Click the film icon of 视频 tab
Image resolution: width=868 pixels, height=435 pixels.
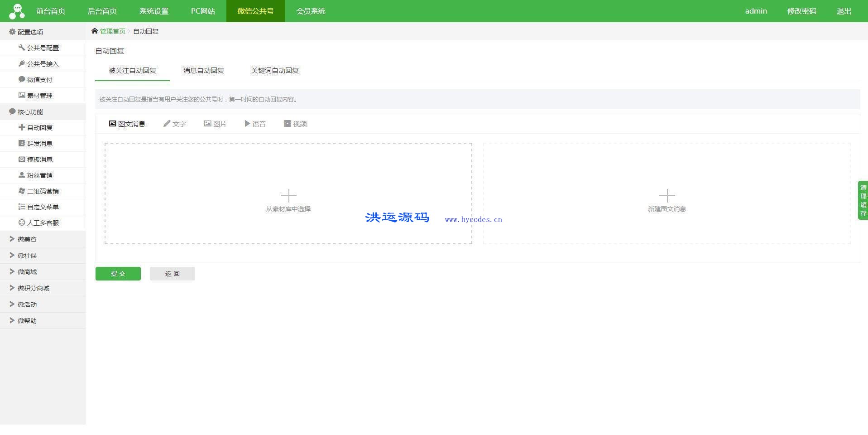pyautogui.click(x=287, y=123)
